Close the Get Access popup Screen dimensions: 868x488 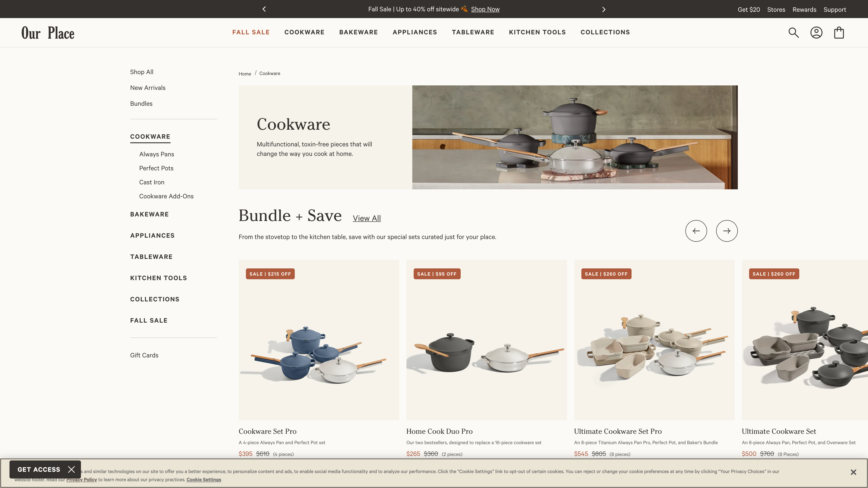pyautogui.click(x=71, y=469)
